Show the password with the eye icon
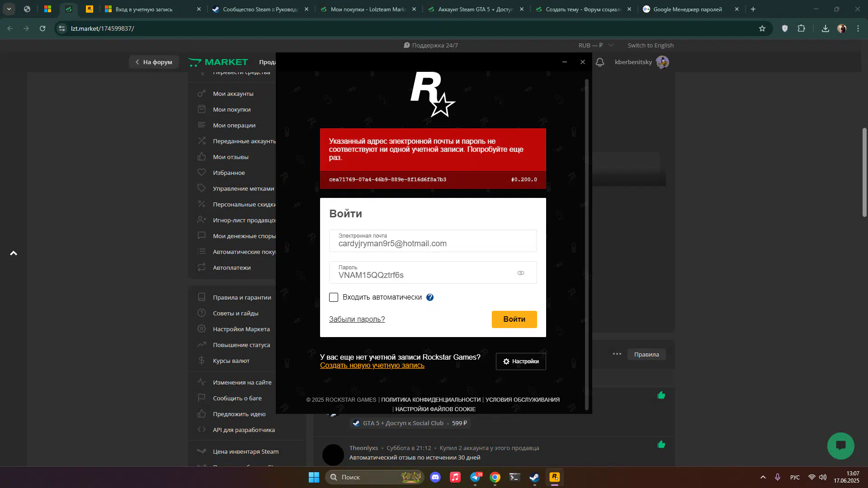This screenshot has height=488, width=868. click(x=521, y=273)
